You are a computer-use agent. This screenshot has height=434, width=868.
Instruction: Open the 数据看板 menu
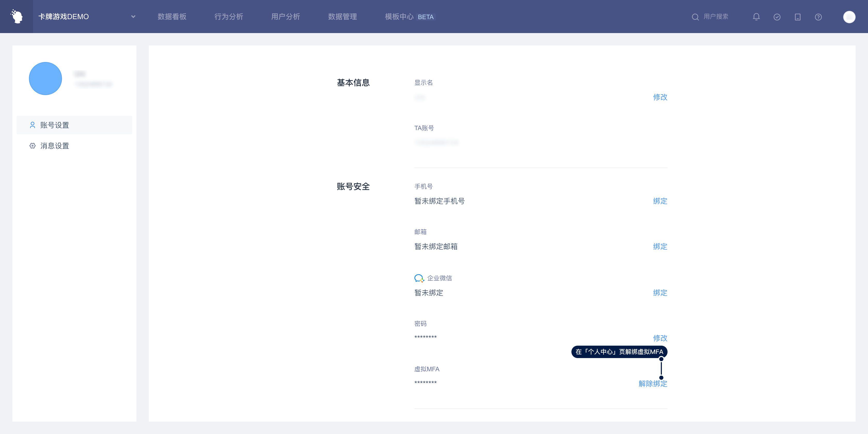coord(172,17)
